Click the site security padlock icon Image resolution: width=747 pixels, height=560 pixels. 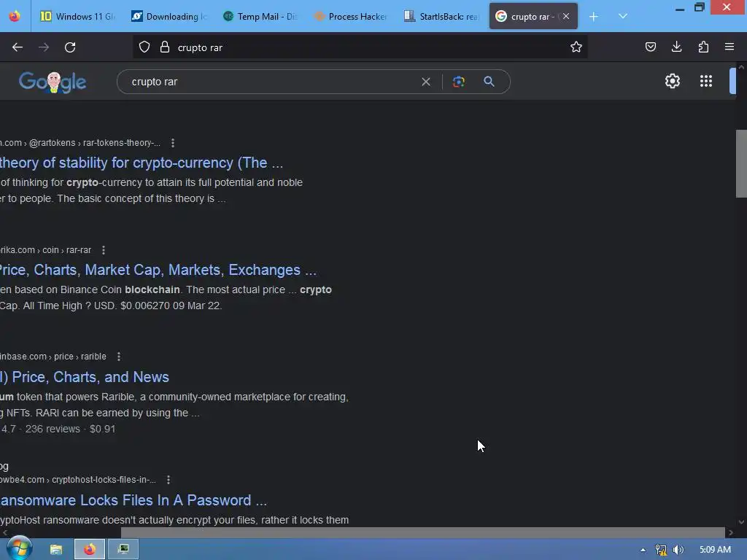tap(165, 47)
